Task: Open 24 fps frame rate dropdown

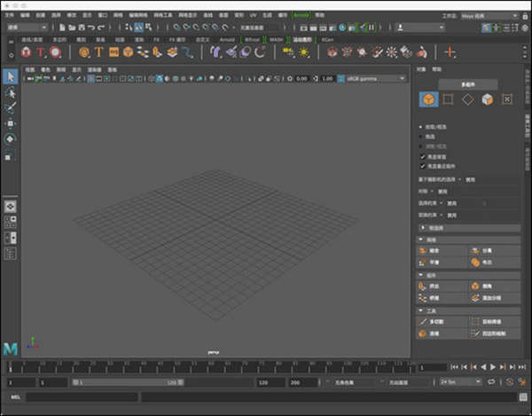Action: 460,382
